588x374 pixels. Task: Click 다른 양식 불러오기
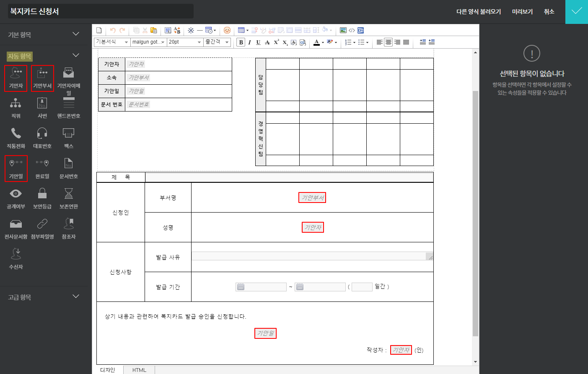[479, 12]
